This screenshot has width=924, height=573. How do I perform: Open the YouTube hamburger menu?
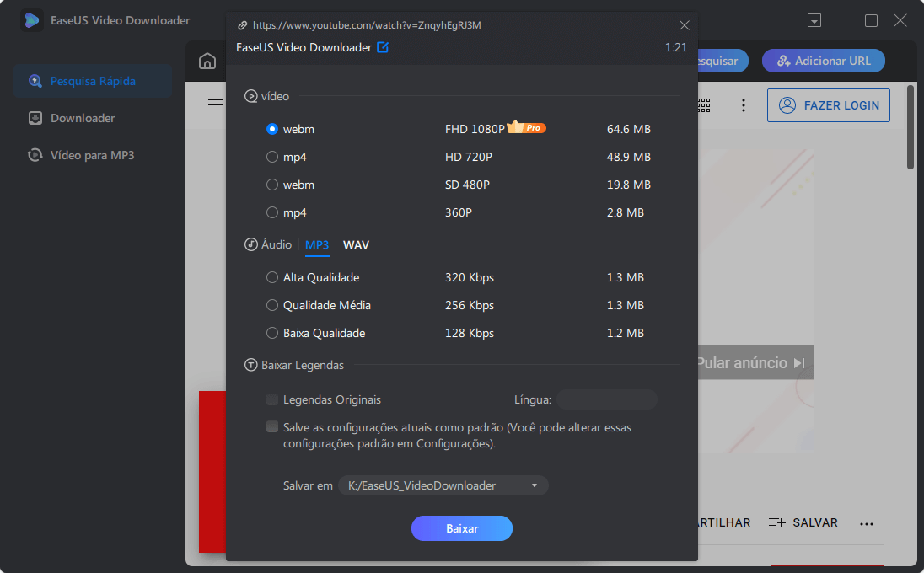click(217, 104)
